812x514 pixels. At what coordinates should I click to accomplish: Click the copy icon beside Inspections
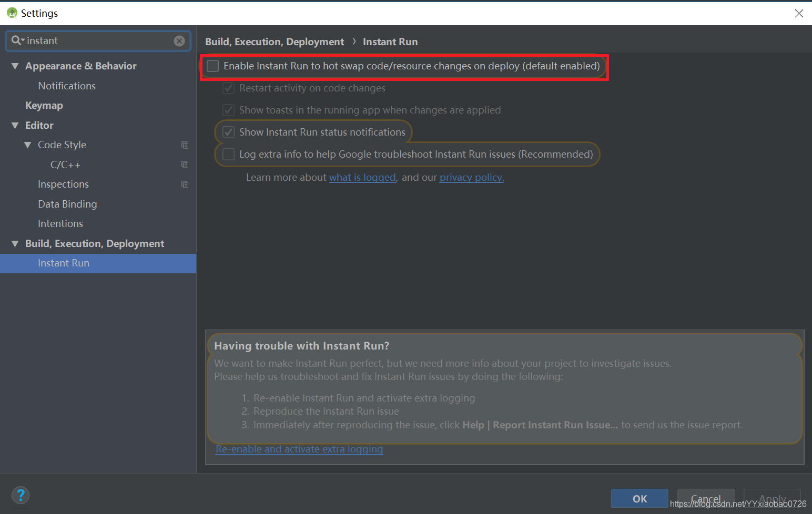pos(185,184)
